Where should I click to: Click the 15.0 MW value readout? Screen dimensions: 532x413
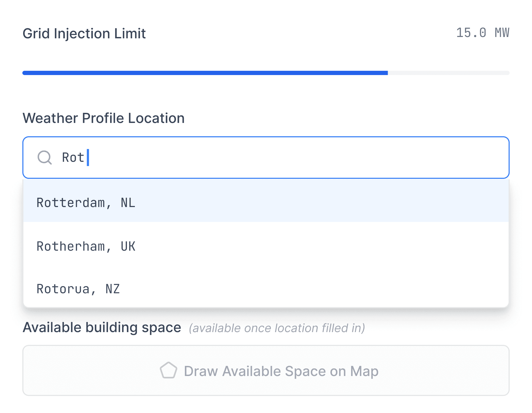[482, 33]
